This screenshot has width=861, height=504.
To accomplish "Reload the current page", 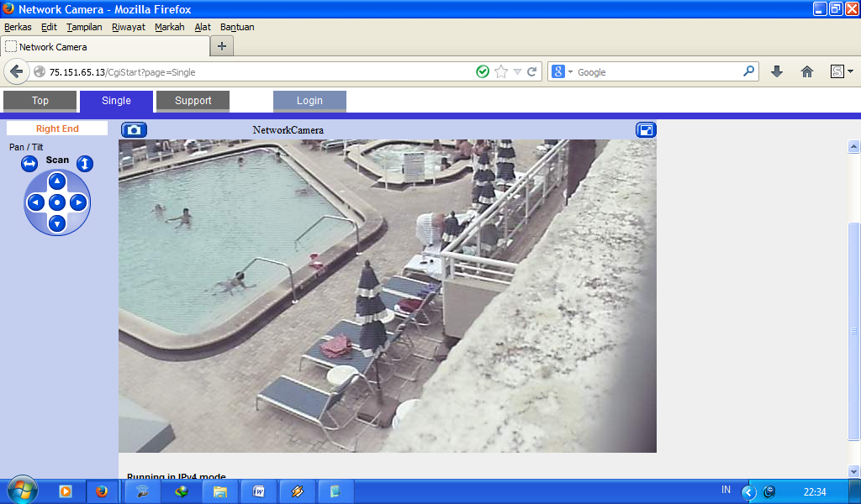I will [531, 72].
